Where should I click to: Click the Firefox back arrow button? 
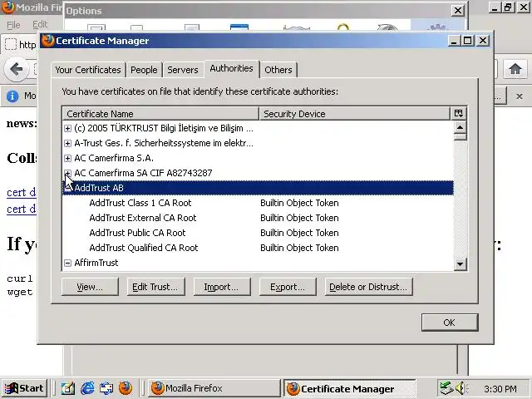click(x=17, y=70)
